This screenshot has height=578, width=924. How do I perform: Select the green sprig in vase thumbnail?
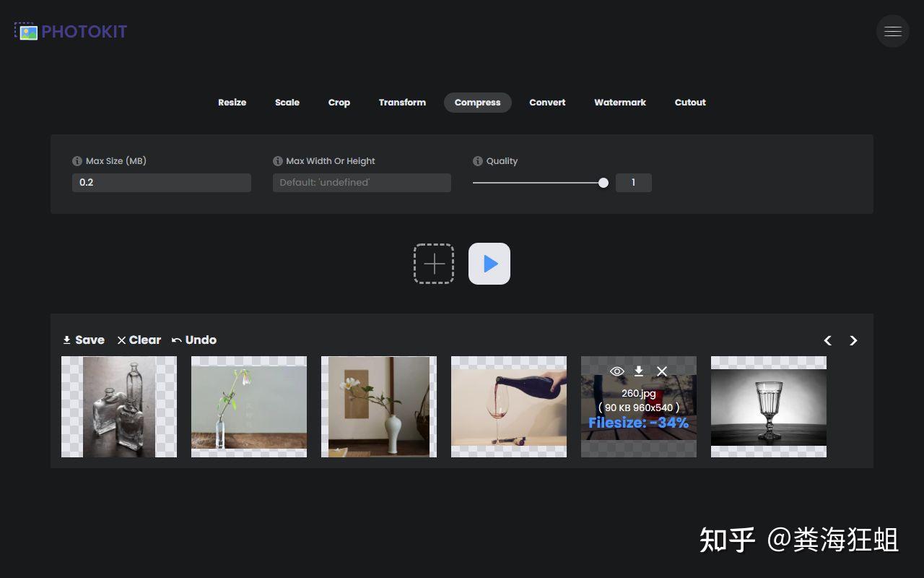(249, 407)
